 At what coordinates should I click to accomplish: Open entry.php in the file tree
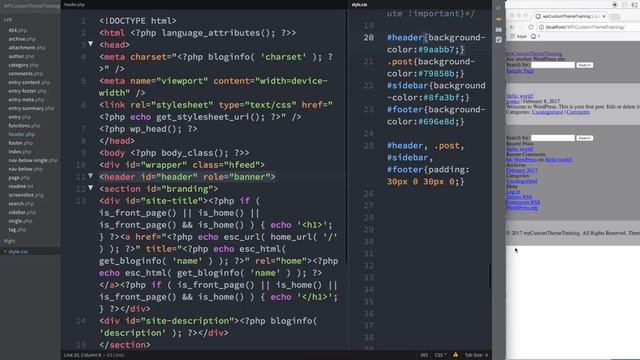point(20,117)
